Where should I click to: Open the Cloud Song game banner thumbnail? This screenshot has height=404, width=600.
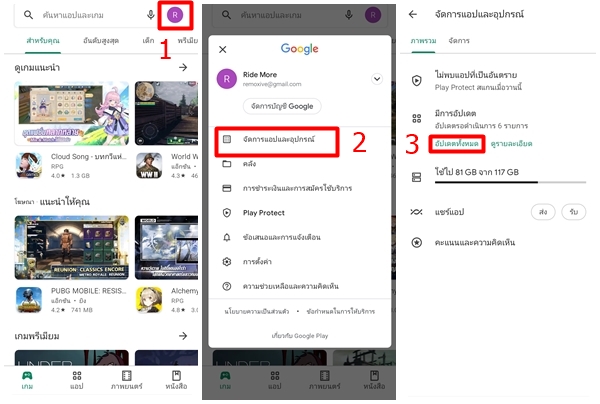[72, 113]
